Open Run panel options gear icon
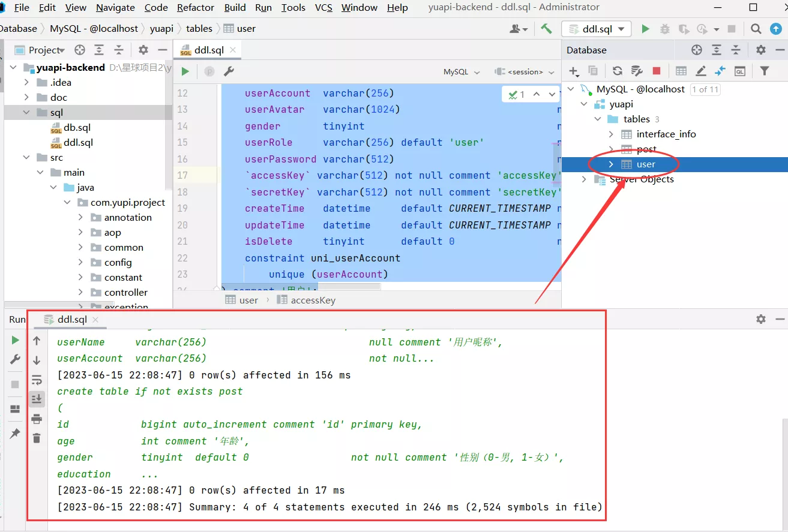Image resolution: width=788 pixels, height=532 pixels. tap(761, 319)
